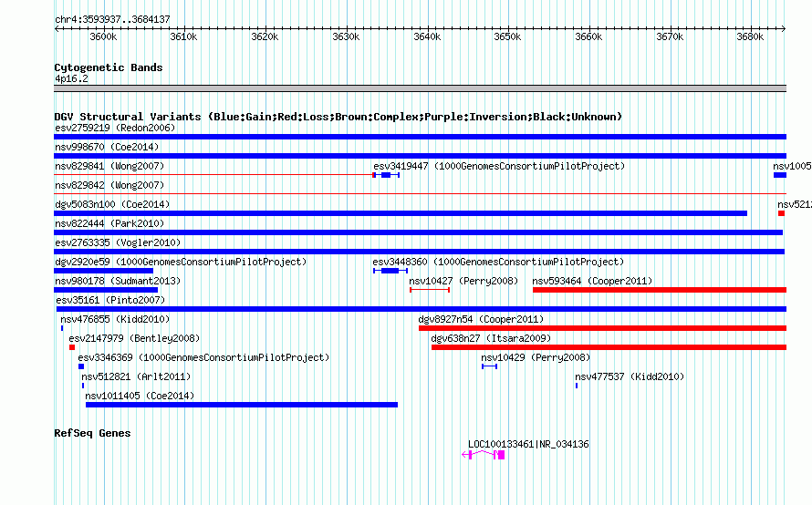Click the esv3346369 small blue square marker
The width and height of the screenshot is (812, 505).
pyautogui.click(x=81, y=366)
